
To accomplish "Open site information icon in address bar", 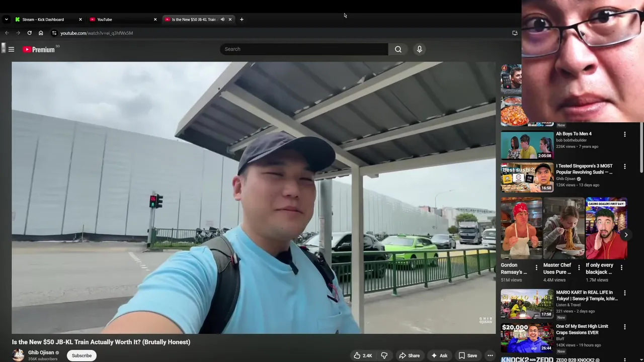I will point(54,33).
